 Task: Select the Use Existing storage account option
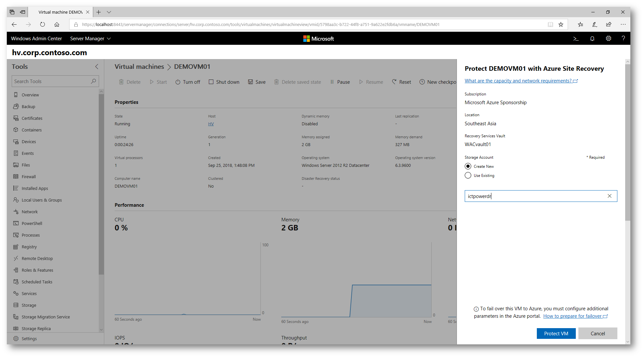pos(468,175)
